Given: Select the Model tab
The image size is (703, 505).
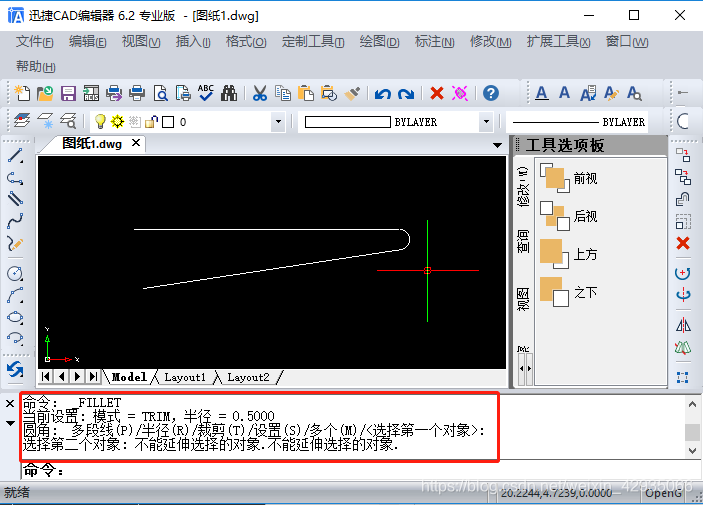Looking at the screenshot, I should tap(129, 377).
